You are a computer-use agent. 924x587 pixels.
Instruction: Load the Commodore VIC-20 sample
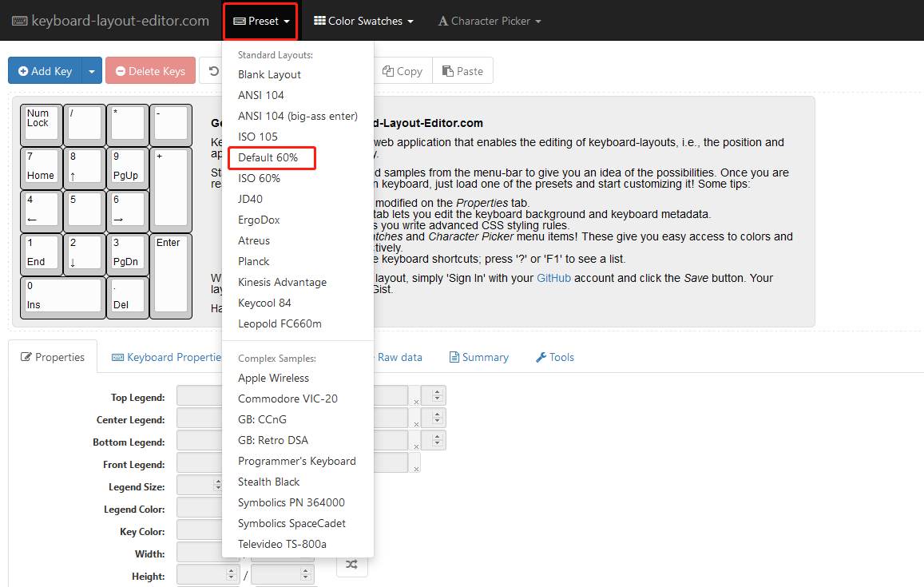(288, 399)
